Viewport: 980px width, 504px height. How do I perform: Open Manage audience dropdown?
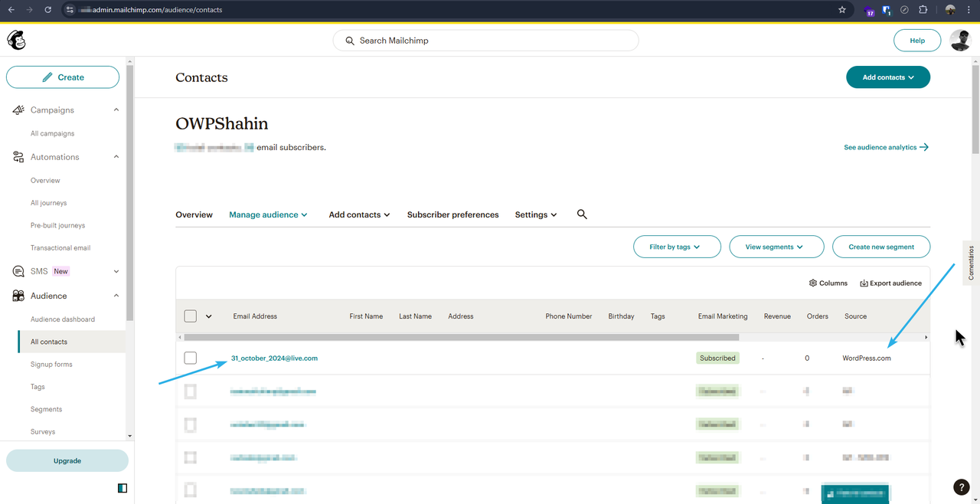pyautogui.click(x=268, y=214)
